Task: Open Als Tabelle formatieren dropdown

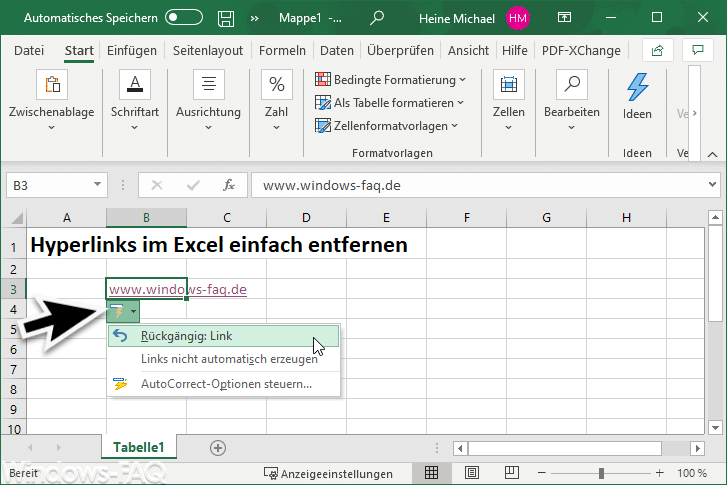Action: click(x=389, y=103)
